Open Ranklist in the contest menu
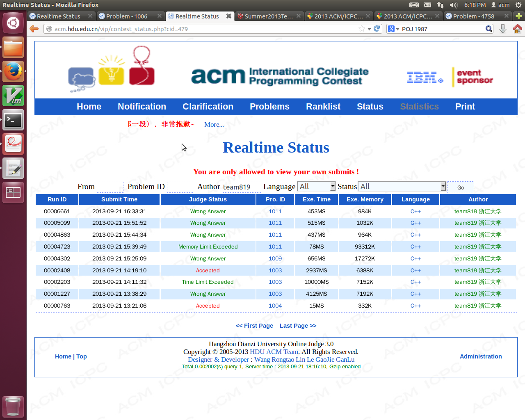 click(323, 107)
